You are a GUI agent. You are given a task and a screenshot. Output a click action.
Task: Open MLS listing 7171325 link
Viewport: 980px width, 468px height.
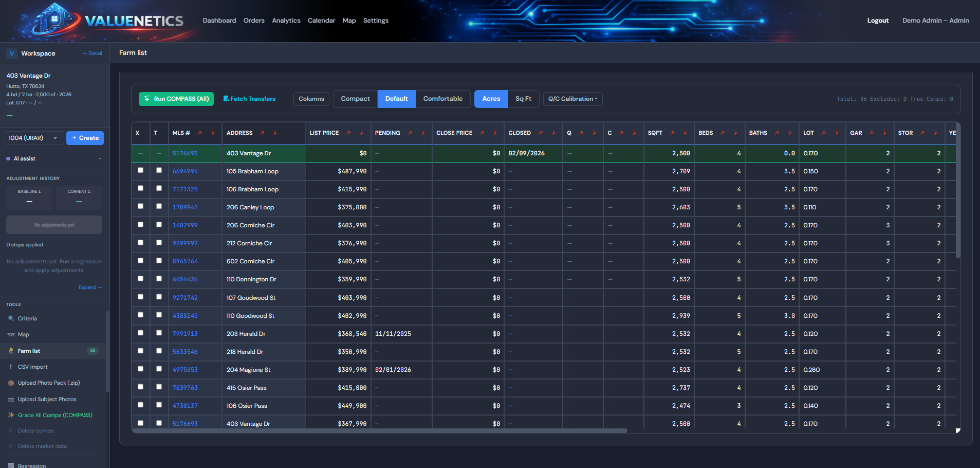coord(185,189)
